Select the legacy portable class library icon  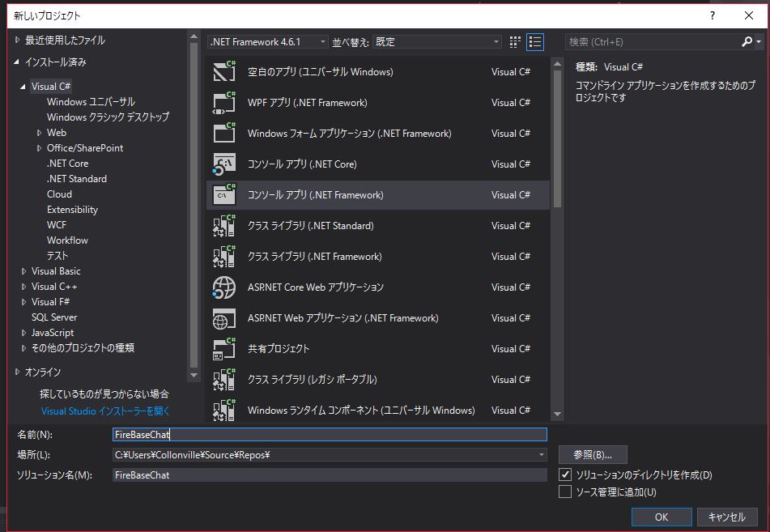(224, 379)
